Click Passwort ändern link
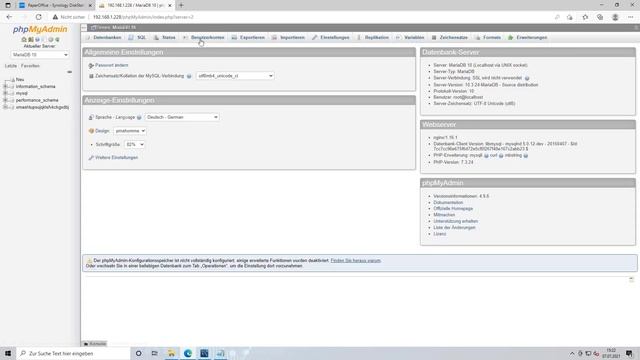This screenshot has height=360, width=640. click(111, 65)
